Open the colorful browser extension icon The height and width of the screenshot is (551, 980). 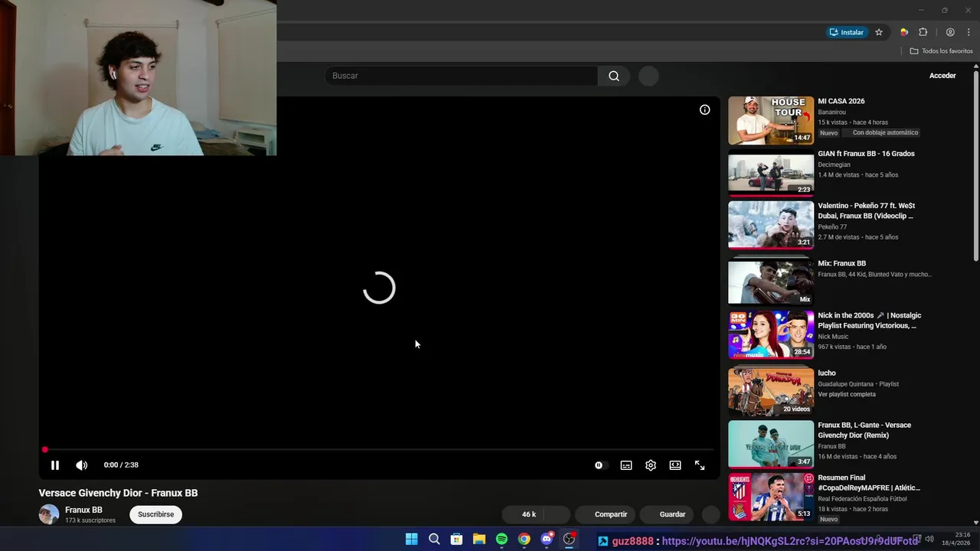[x=904, y=32]
